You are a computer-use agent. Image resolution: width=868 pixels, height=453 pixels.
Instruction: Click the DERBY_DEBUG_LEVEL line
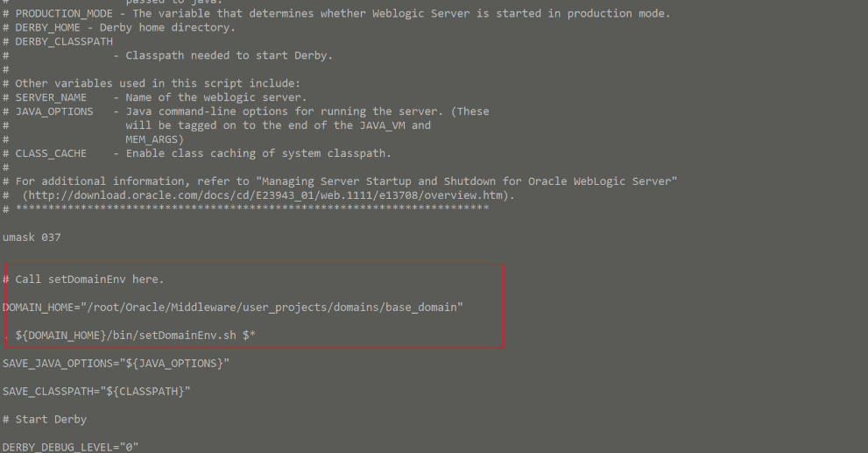[70, 447]
